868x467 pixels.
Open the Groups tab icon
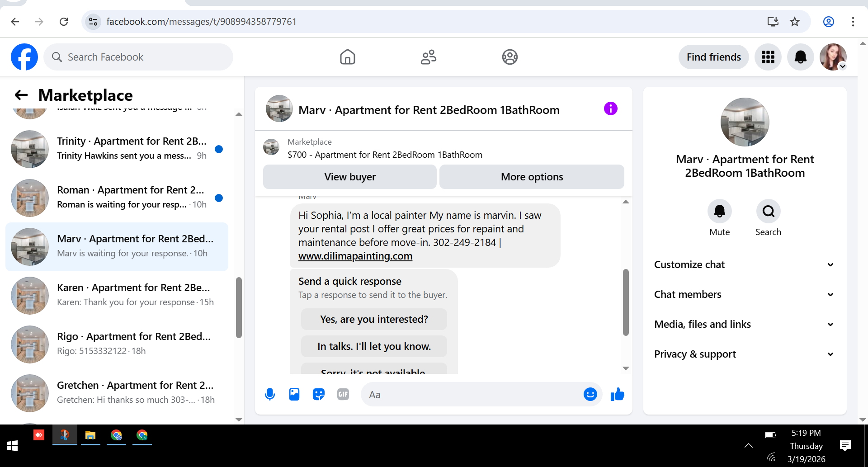pyautogui.click(x=509, y=57)
